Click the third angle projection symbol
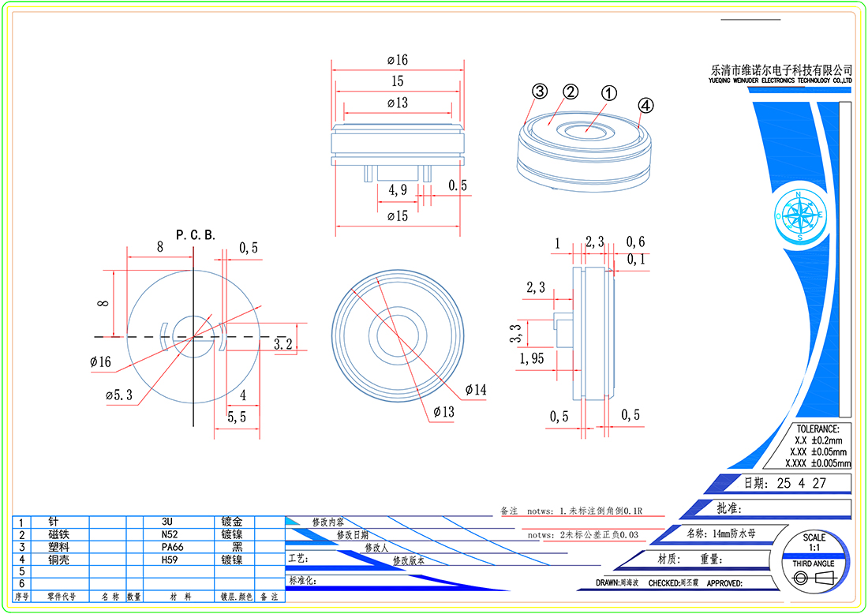This screenshot has width=868, height=614. click(812, 578)
